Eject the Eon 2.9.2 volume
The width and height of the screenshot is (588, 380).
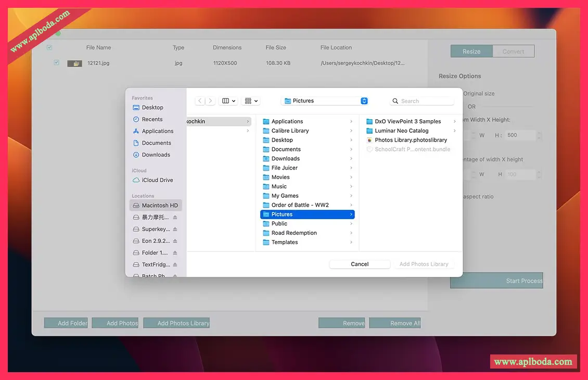pos(175,241)
